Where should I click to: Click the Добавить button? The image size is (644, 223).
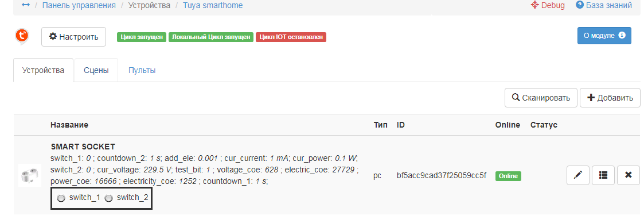click(610, 98)
